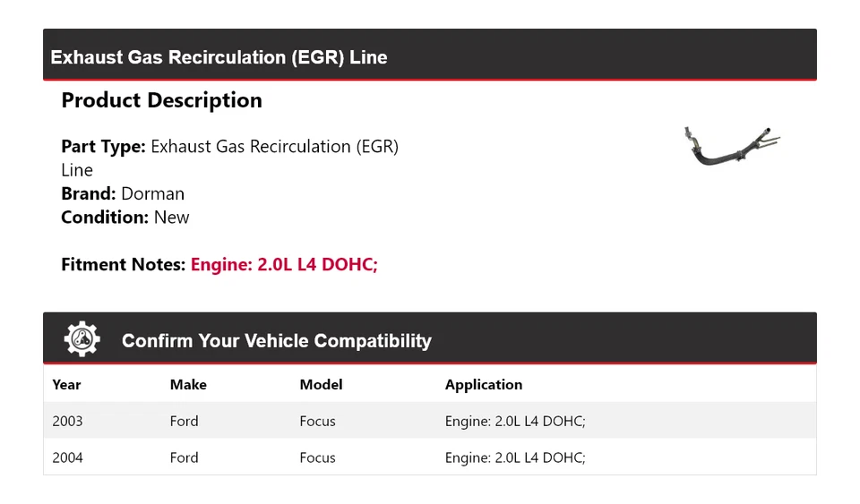Click the 2004 year cell
This screenshot has width=860, height=504.
point(67,457)
